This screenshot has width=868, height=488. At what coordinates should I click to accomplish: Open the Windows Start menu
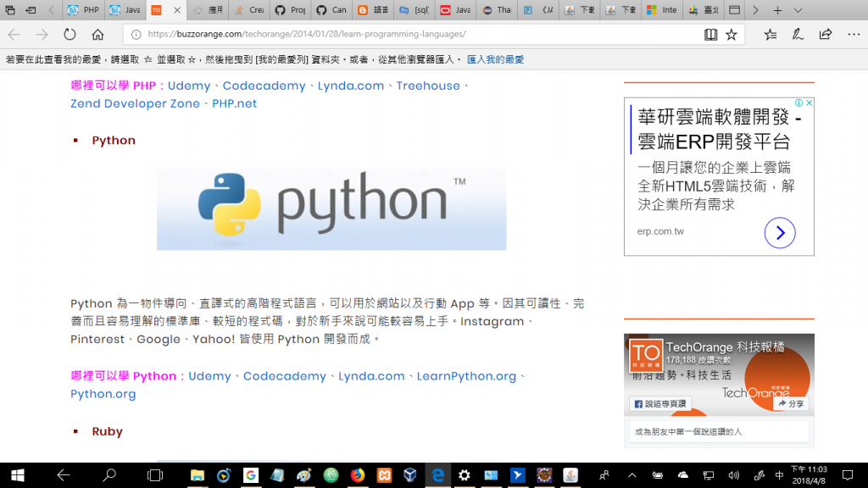[18, 475]
